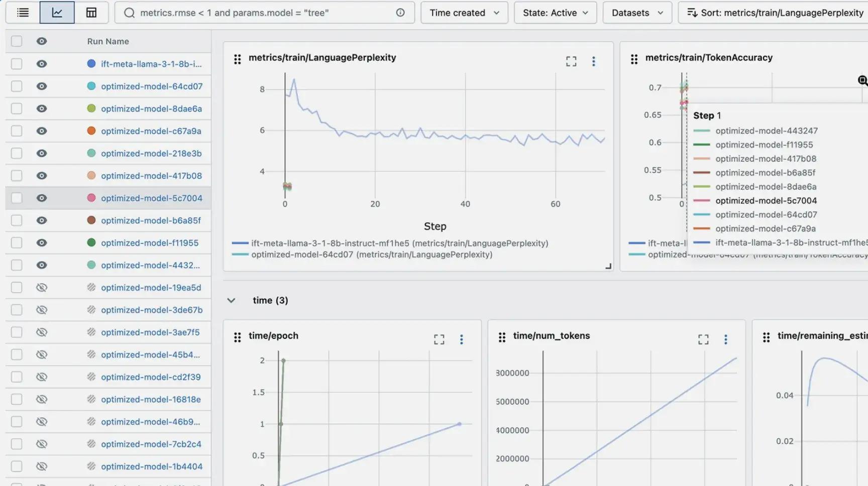Click optimized-model-64cd07 legend entry in LanguagePerplexity chart
868x486 pixels.
tap(362, 255)
